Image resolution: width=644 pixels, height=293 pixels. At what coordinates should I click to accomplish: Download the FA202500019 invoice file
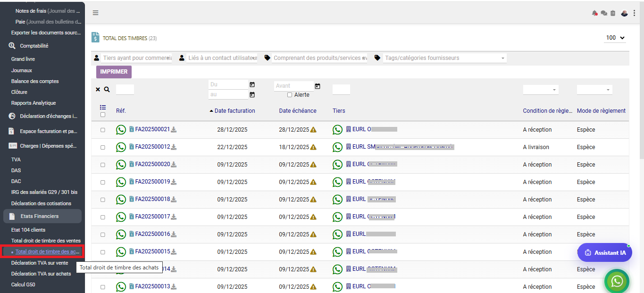(174, 182)
